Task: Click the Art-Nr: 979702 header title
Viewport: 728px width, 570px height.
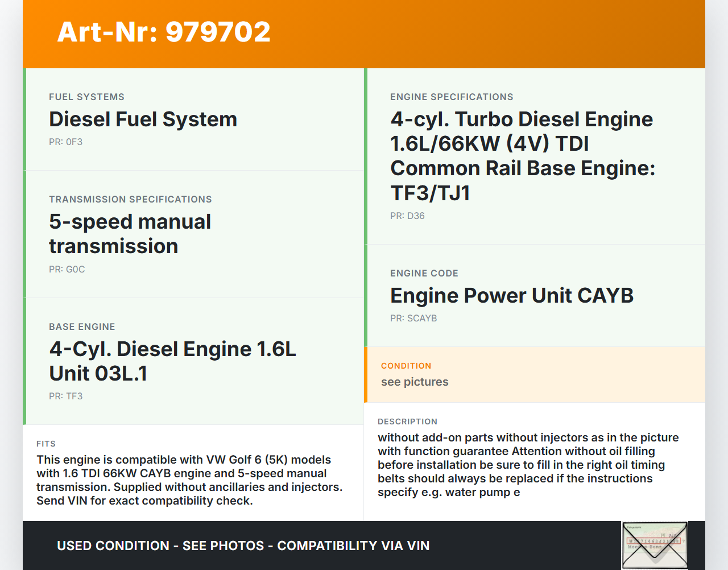Action: pyautogui.click(x=164, y=32)
